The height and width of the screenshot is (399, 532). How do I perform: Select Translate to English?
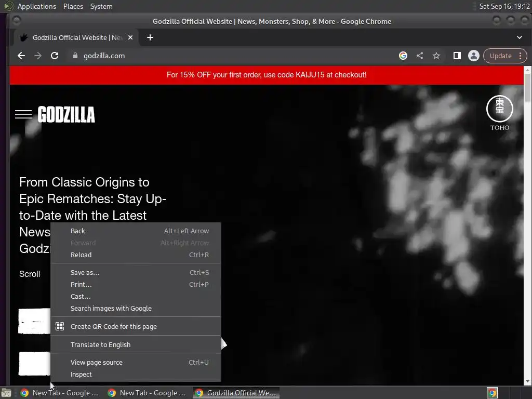[x=136, y=344]
